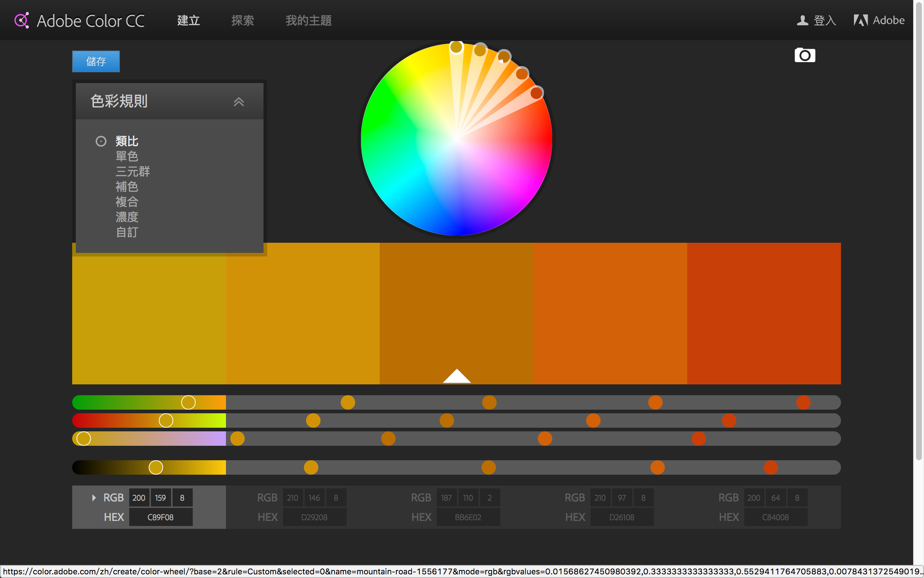
Task: Click the green value 146 field
Action: pos(315,498)
